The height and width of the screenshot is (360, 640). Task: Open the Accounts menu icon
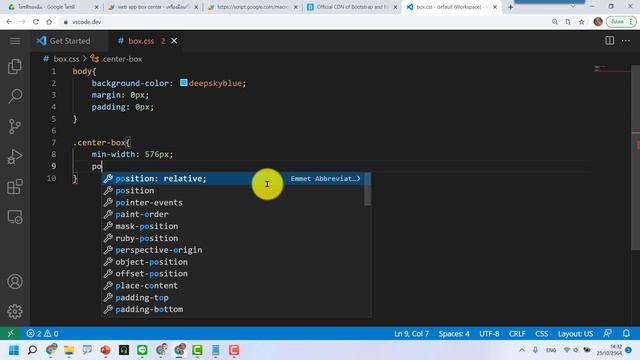[15, 282]
